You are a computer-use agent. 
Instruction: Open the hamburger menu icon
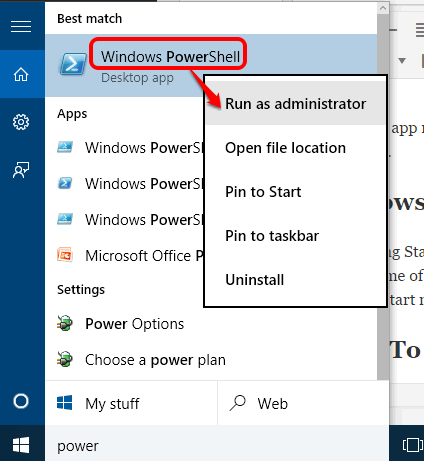tap(21, 26)
